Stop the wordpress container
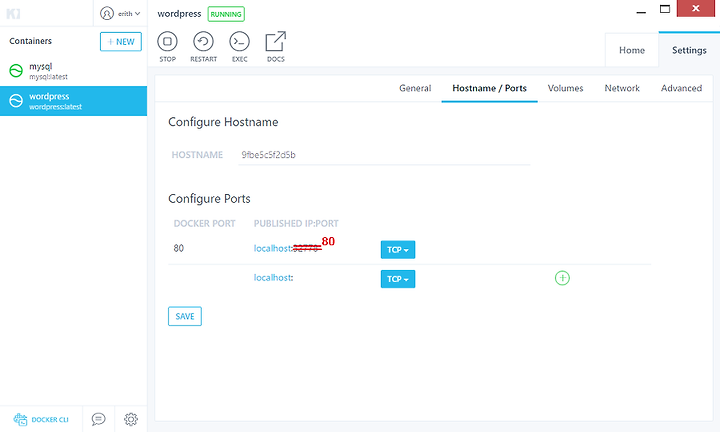Screen dimensions: 720x432 pos(167,46)
